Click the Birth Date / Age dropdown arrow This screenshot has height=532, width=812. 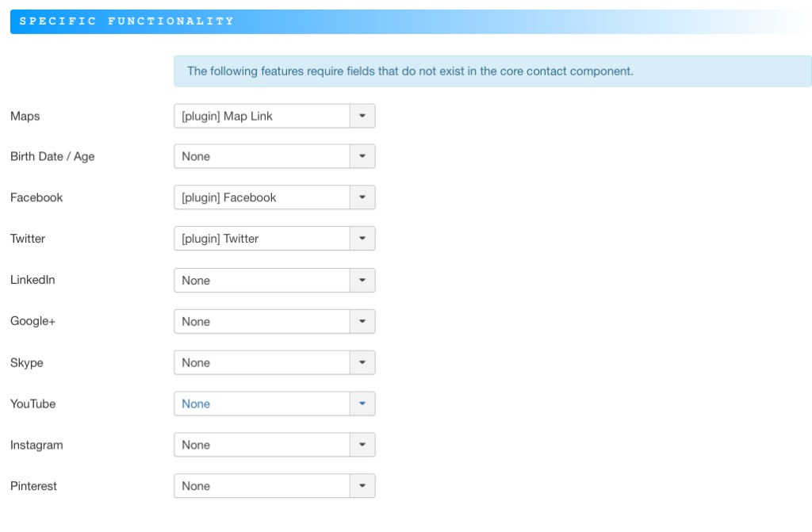[x=362, y=156]
